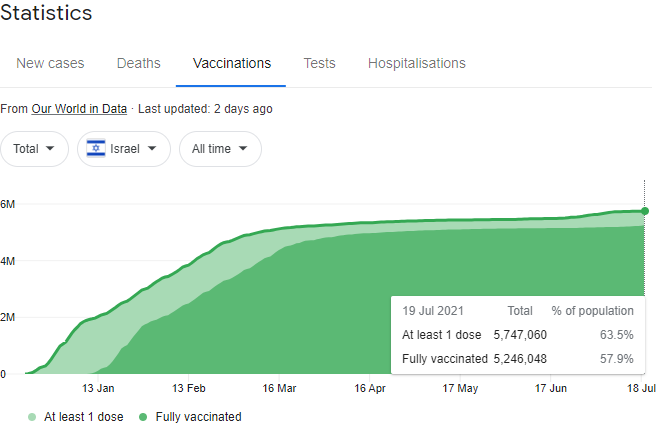Image resolution: width=658 pixels, height=425 pixels.
Task: Click the dark green Fully vaccinated legend dot
Action: pyautogui.click(x=143, y=417)
